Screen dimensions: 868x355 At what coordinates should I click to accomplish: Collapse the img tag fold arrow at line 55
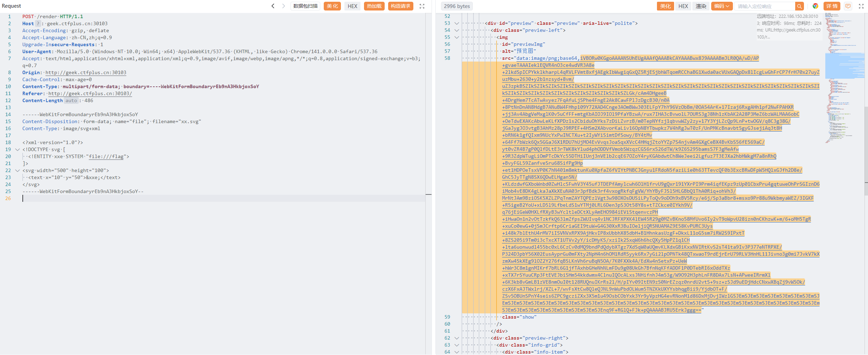coord(457,37)
